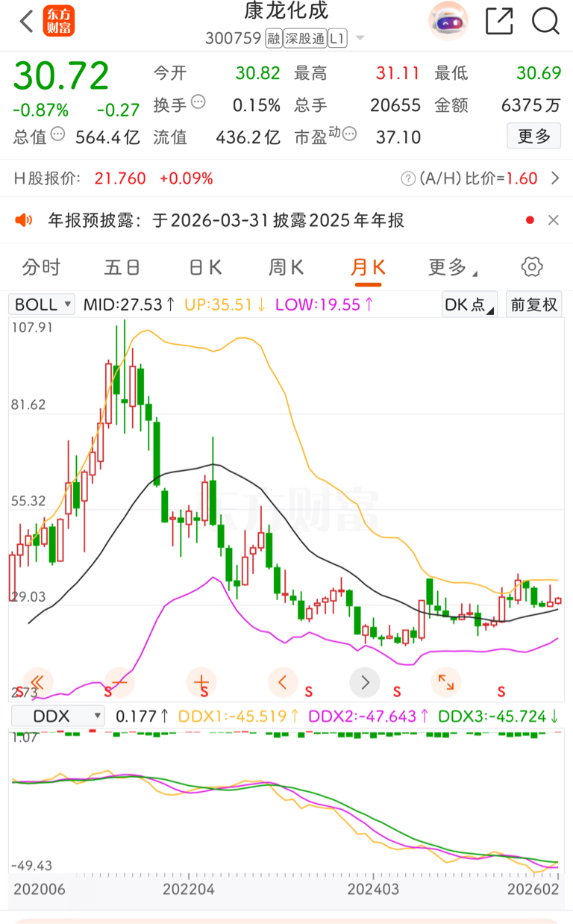Screen dimensions: 573x924
Task: Tap the question mark icon before (A/H)比价
Action: click(408, 178)
